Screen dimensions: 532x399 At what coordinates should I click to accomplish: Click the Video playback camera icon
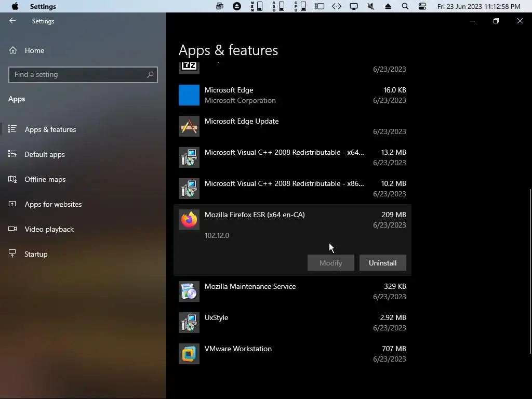(12, 229)
